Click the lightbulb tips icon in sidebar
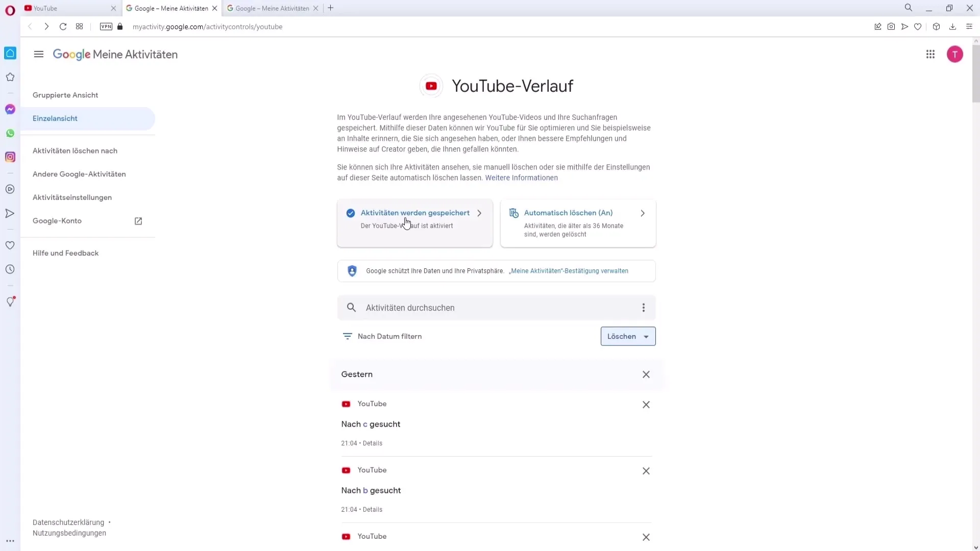Screen dimensions: 980x551 [x=10, y=302]
